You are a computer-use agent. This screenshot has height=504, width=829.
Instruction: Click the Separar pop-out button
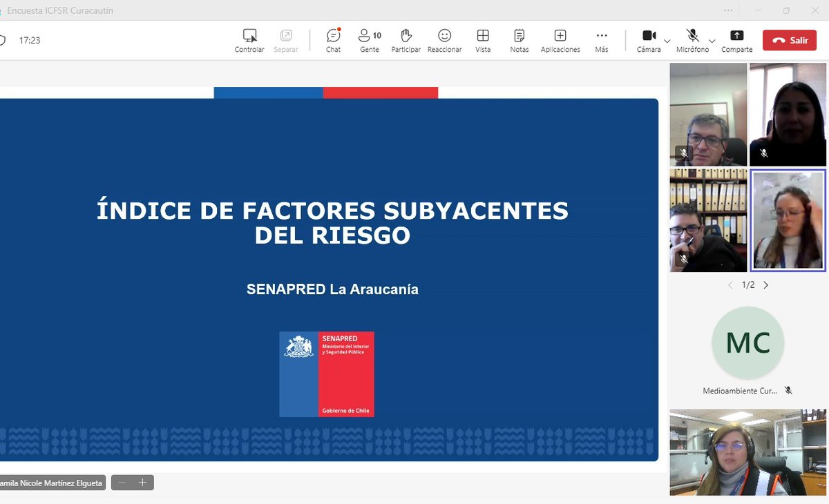click(285, 41)
